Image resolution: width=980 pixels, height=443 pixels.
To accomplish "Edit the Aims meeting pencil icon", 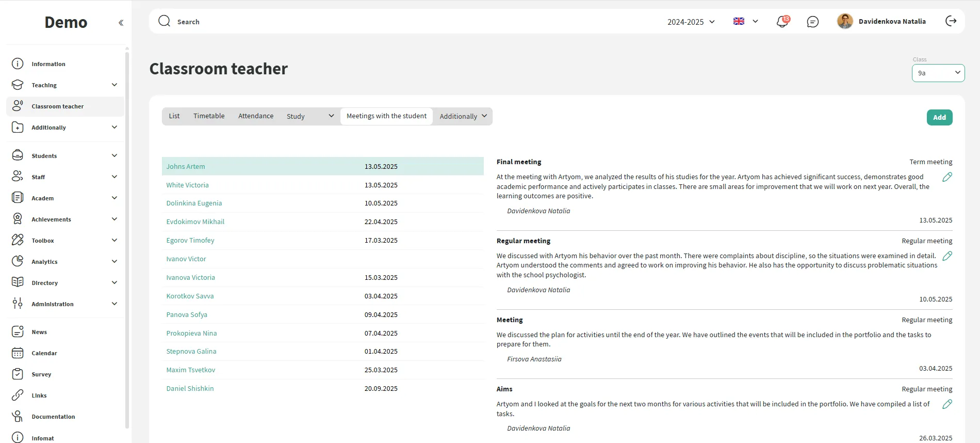I will [947, 404].
